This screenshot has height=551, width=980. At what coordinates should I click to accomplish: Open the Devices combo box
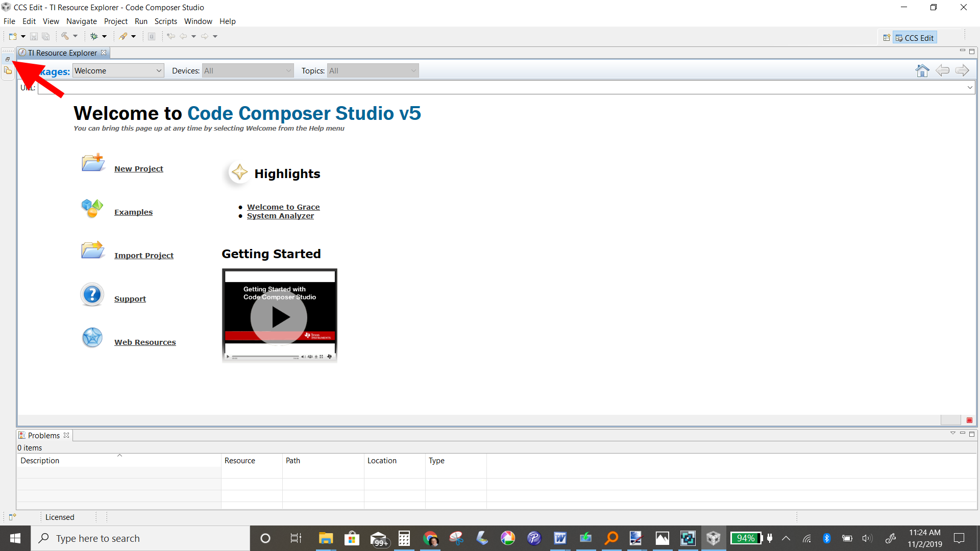[248, 71]
